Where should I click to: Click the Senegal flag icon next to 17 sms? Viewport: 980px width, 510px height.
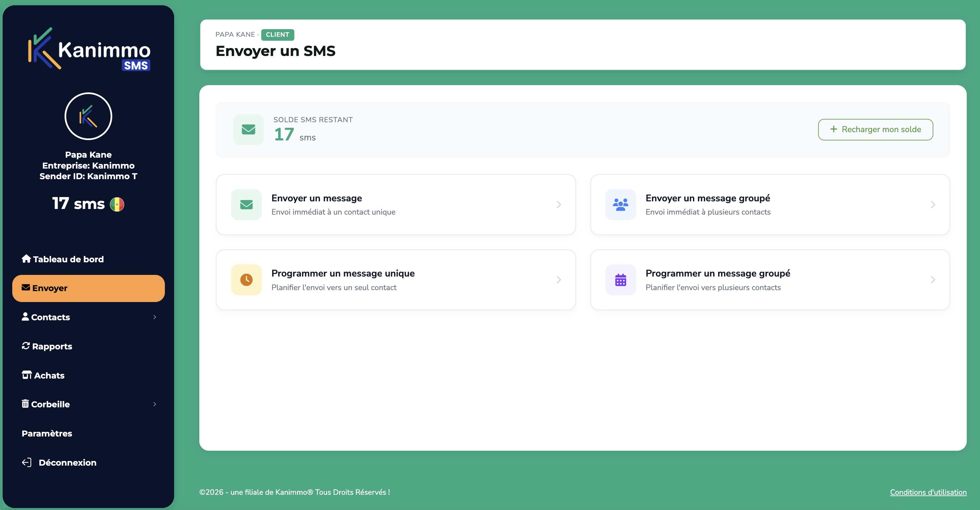point(117,204)
